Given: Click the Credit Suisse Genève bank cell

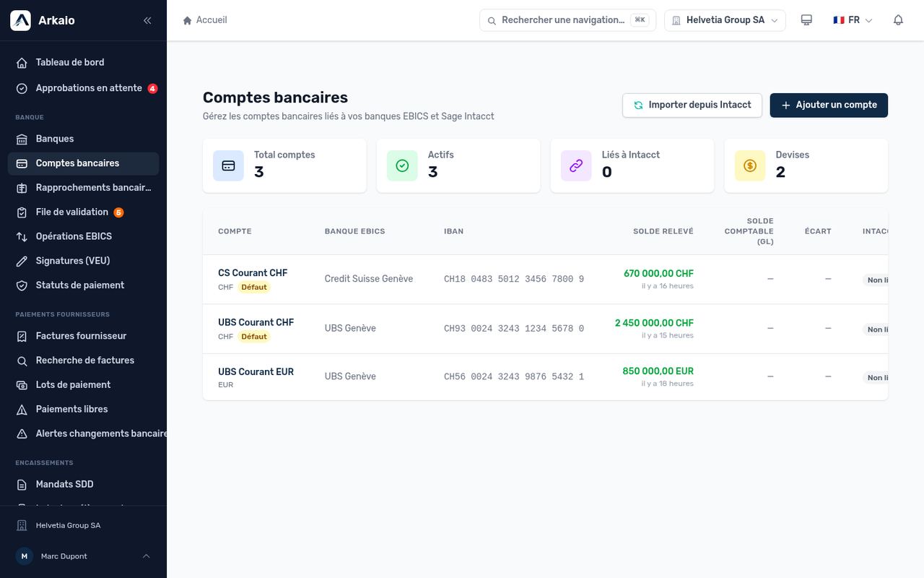Looking at the screenshot, I should coord(369,279).
